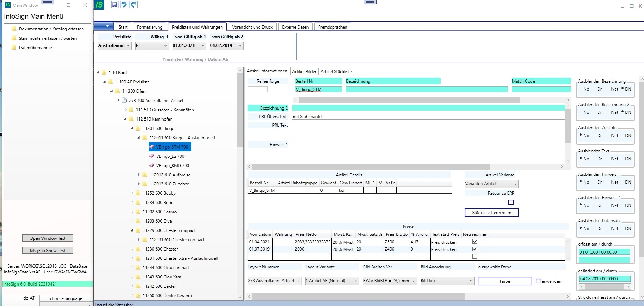Click the Redo arrow icon
Viewport: 644px width, 306px height.
[x=133, y=4]
